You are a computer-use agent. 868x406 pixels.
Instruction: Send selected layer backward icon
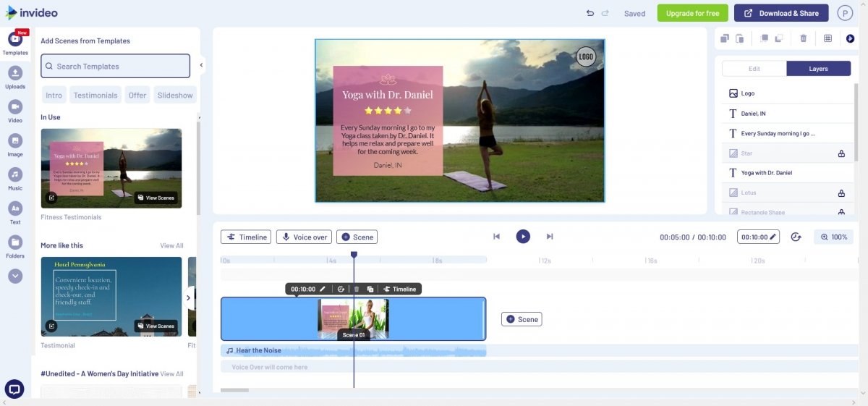point(779,38)
